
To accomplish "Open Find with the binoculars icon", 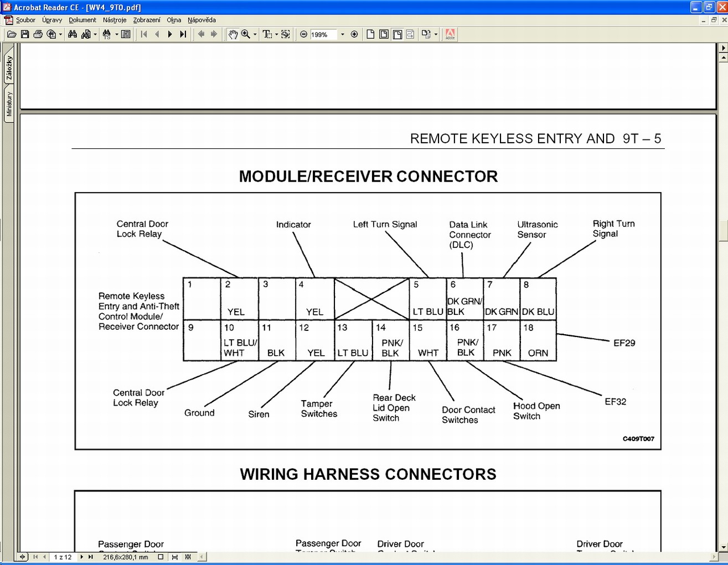I will [x=72, y=34].
